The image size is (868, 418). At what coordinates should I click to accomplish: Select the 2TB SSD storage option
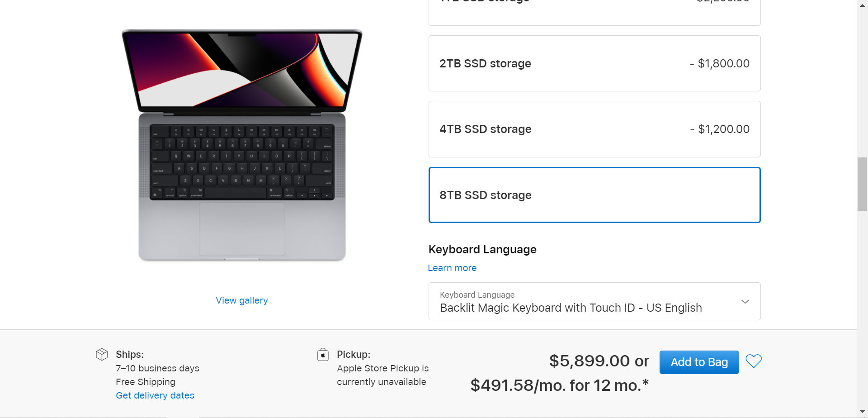click(x=594, y=63)
